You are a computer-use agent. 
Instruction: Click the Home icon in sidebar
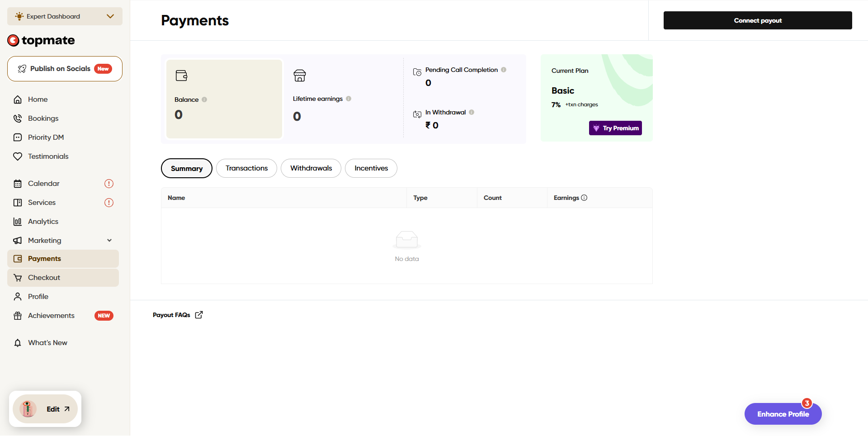(x=18, y=100)
